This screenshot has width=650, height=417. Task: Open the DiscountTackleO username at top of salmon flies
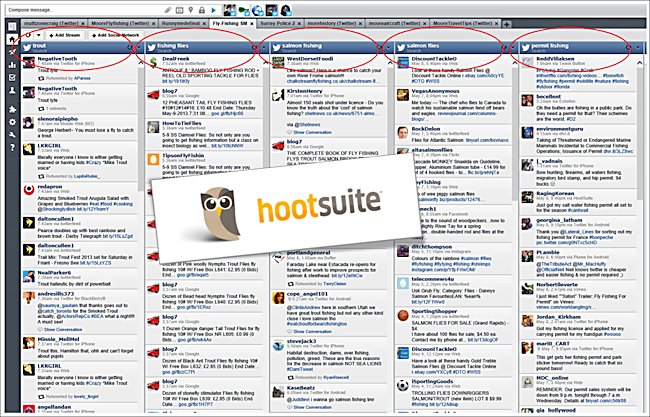434,59
